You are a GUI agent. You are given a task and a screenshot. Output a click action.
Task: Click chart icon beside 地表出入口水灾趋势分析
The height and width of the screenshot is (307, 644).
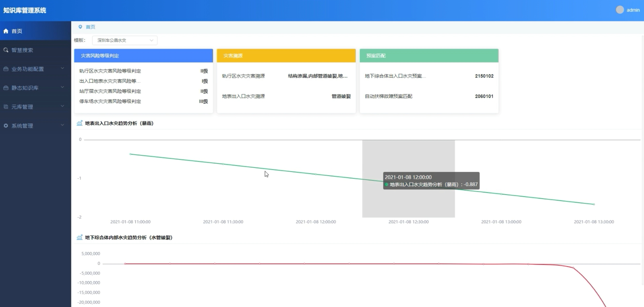coord(80,123)
